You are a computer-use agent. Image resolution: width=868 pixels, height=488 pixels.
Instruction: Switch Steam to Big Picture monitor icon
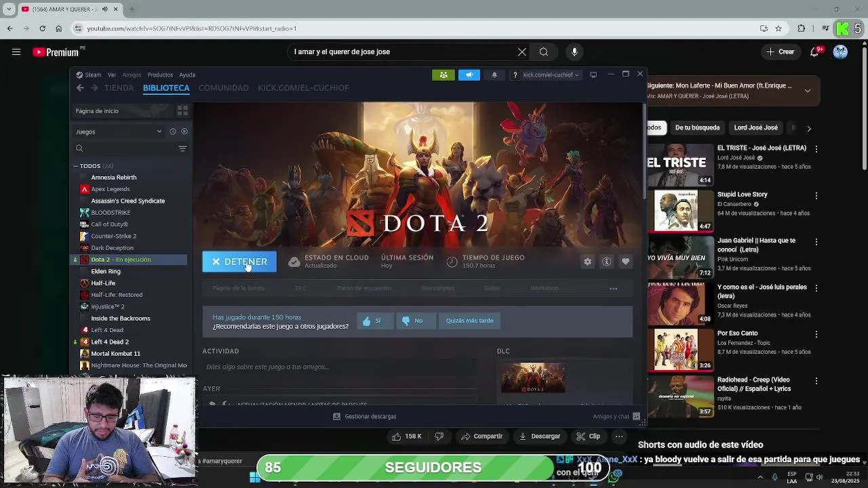click(593, 75)
